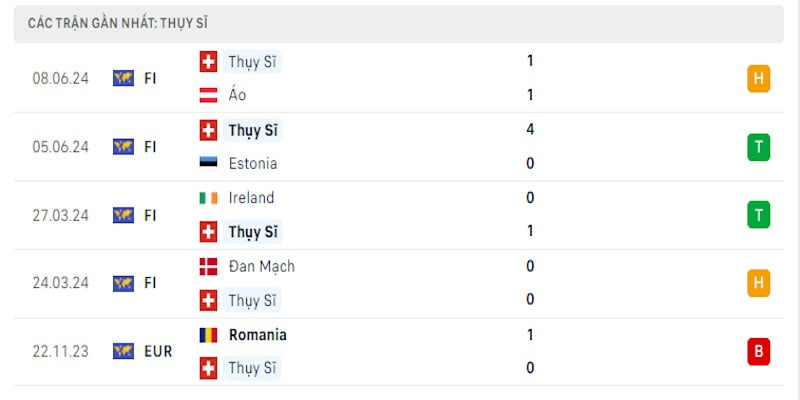Click the Denmark flag next to Đan Mạch
The width and height of the screenshot is (800, 400).
208,266
